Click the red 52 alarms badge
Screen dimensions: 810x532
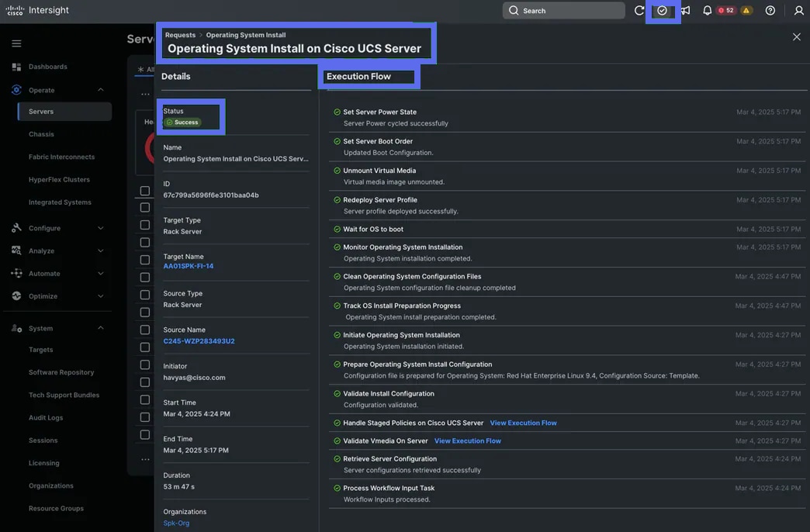tap(726, 11)
